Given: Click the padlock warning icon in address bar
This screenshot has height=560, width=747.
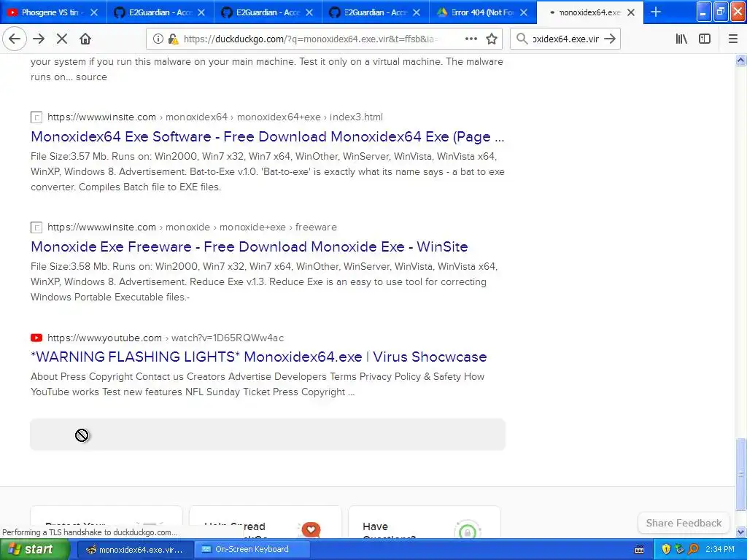Looking at the screenshot, I should [x=173, y=39].
